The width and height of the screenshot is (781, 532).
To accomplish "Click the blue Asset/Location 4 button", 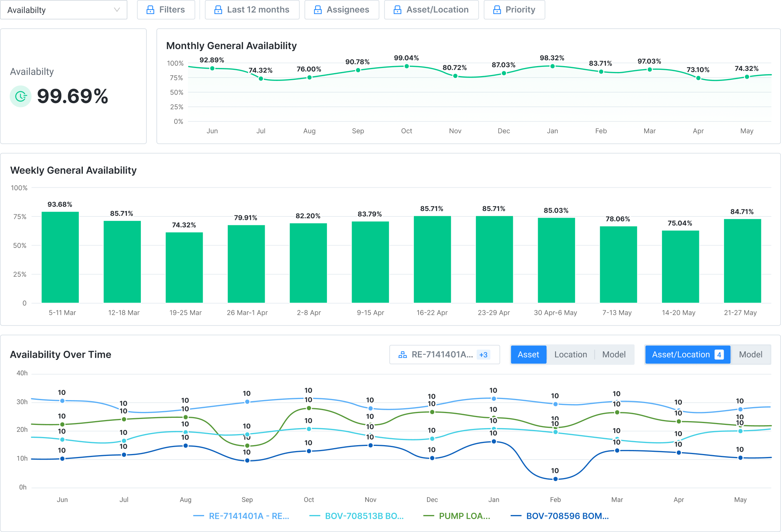I will click(x=687, y=355).
